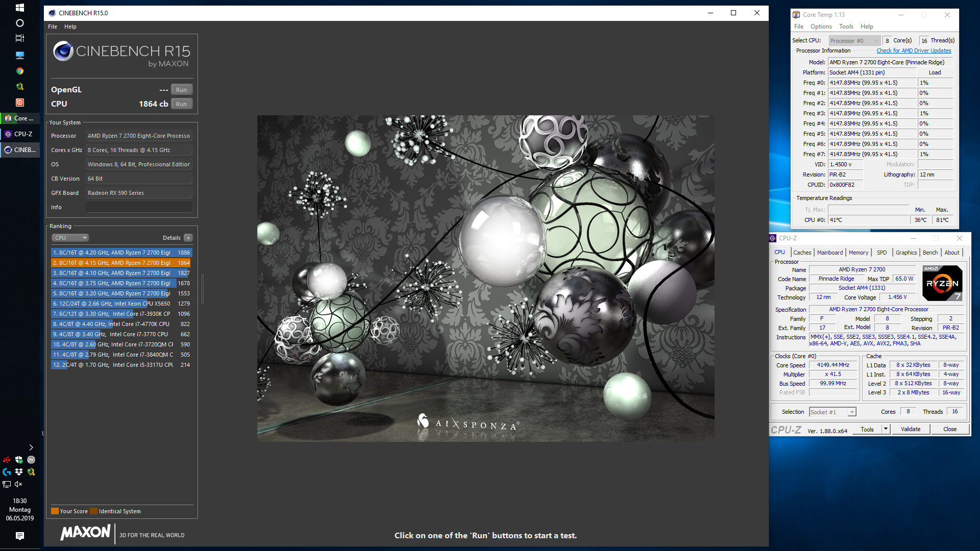
Task: Click Check for AMD Driver Updates link
Action: point(914,51)
